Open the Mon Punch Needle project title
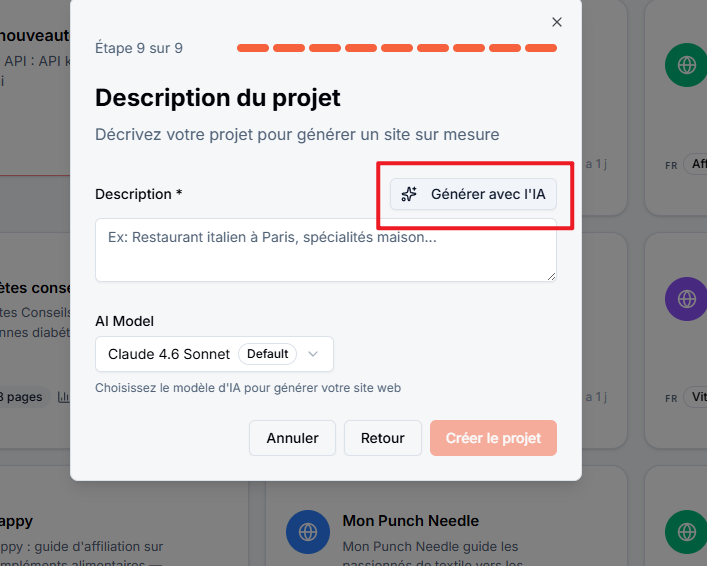Viewport: 707px width, 566px height. (x=410, y=521)
